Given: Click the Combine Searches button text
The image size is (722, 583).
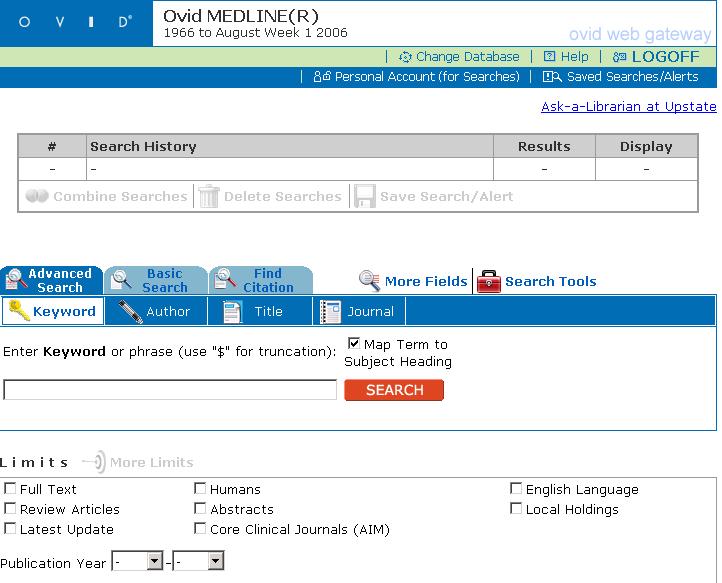Looking at the screenshot, I should pyautogui.click(x=120, y=197).
